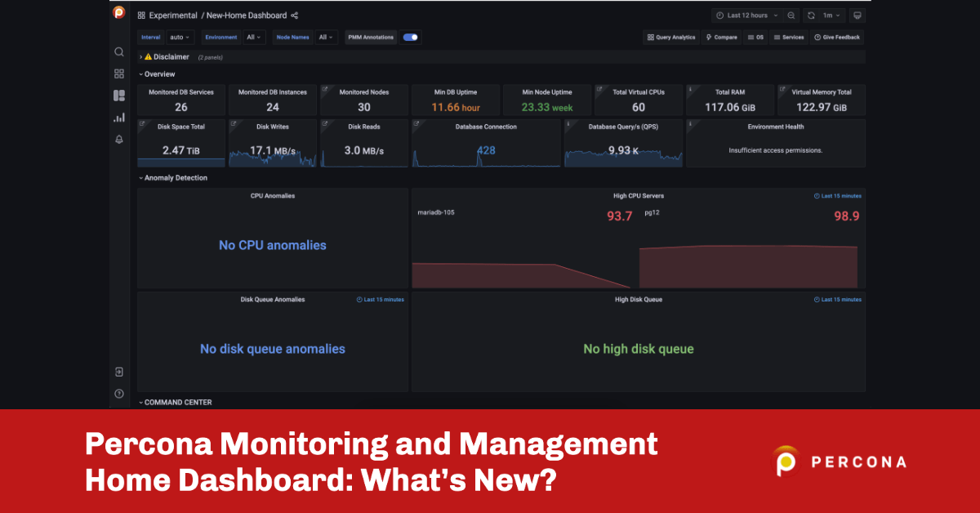Click Last 15 minutes on High Disk Queue panel
This screenshot has width=980, height=513.
(838, 300)
